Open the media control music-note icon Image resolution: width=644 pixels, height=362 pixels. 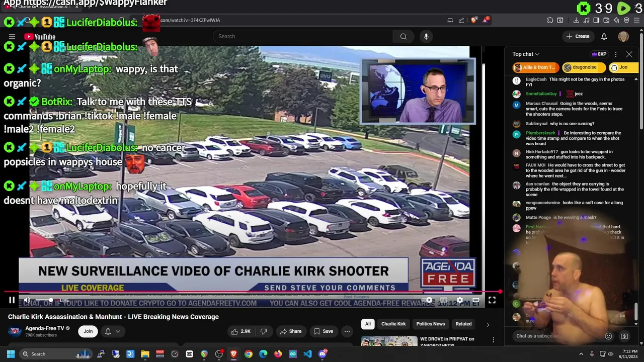click(x=586, y=20)
